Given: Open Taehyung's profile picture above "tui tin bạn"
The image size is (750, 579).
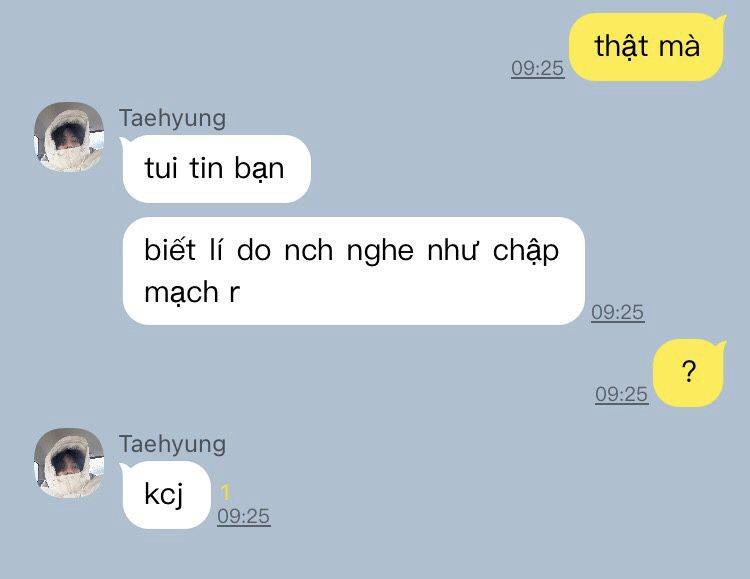Looking at the screenshot, I should point(69,137).
